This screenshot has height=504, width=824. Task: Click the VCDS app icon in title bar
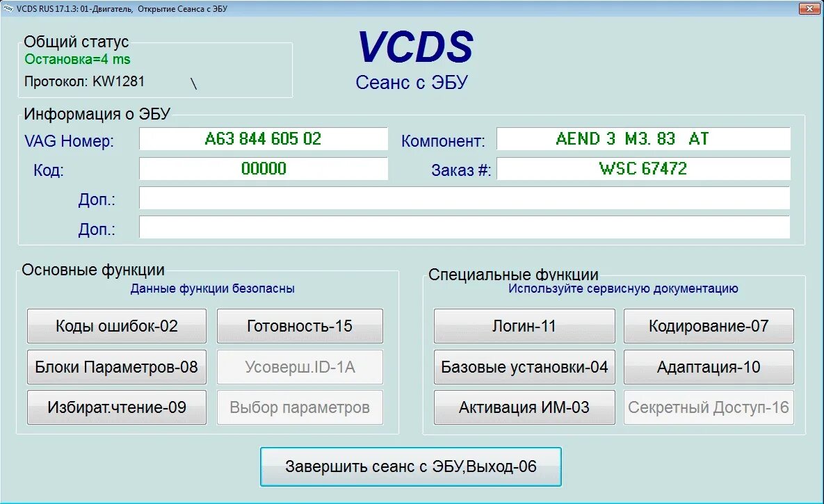[8, 8]
